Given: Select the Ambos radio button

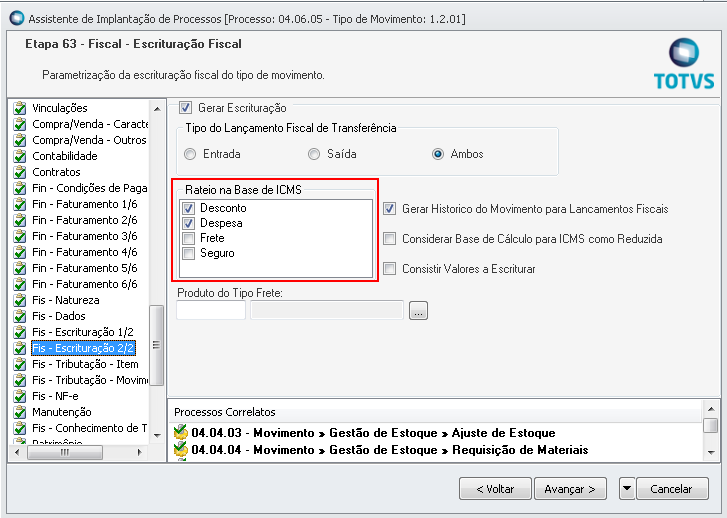Looking at the screenshot, I should (x=438, y=154).
